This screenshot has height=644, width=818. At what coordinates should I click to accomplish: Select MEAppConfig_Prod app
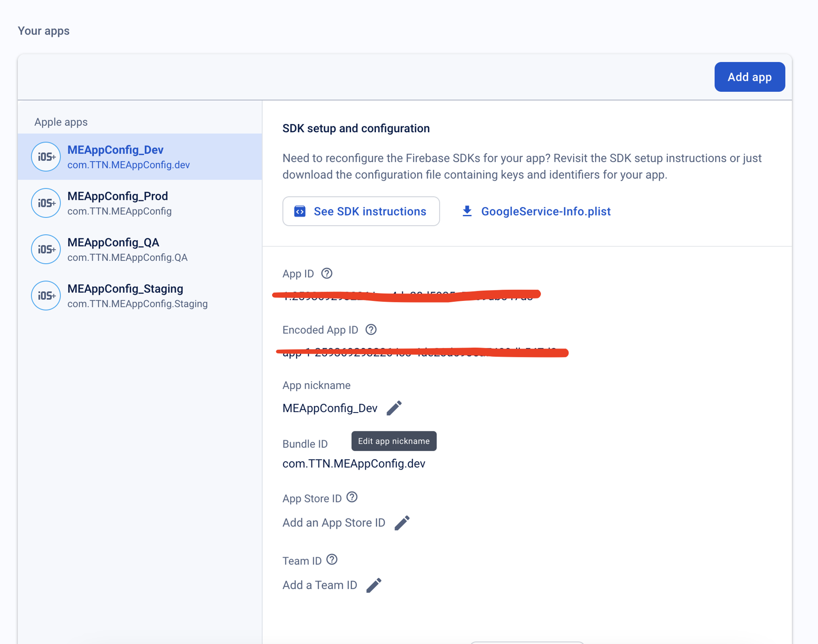[140, 203]
